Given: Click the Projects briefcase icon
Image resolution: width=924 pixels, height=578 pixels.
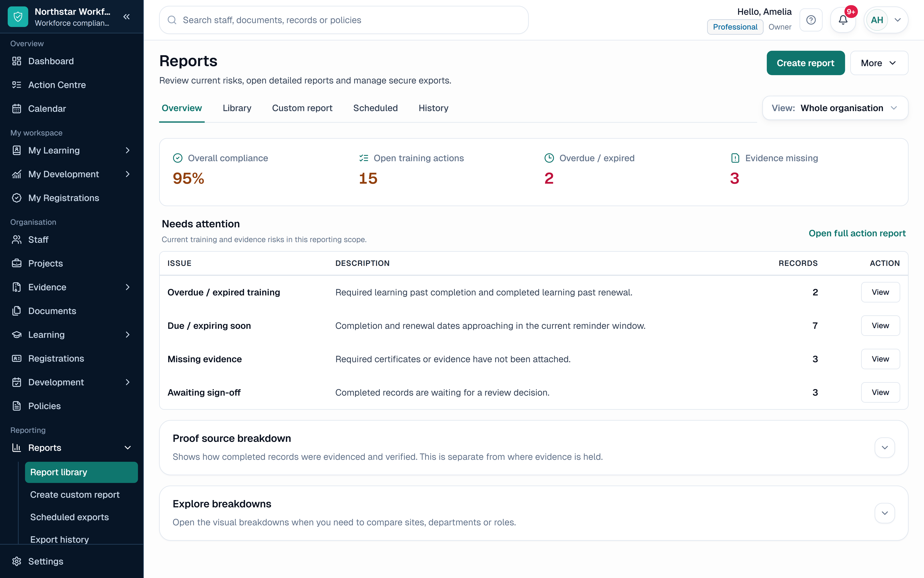Looking at the screenshot, I should pyautogui.click(x=16, y=263).
